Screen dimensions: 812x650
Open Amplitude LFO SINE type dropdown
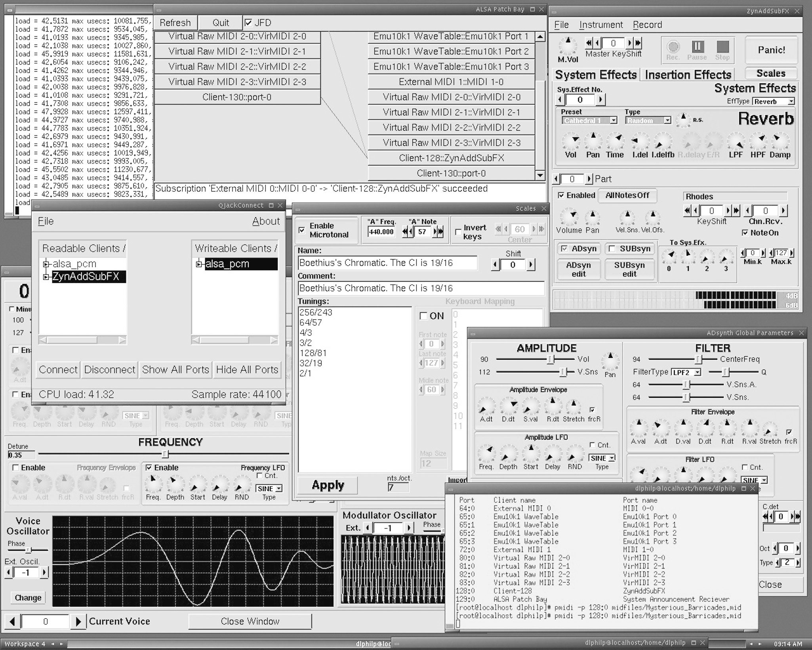602,458
